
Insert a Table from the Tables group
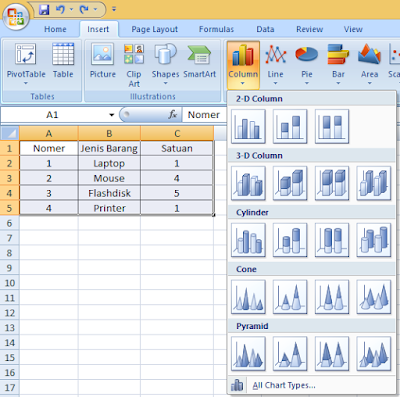click(63, 61)
